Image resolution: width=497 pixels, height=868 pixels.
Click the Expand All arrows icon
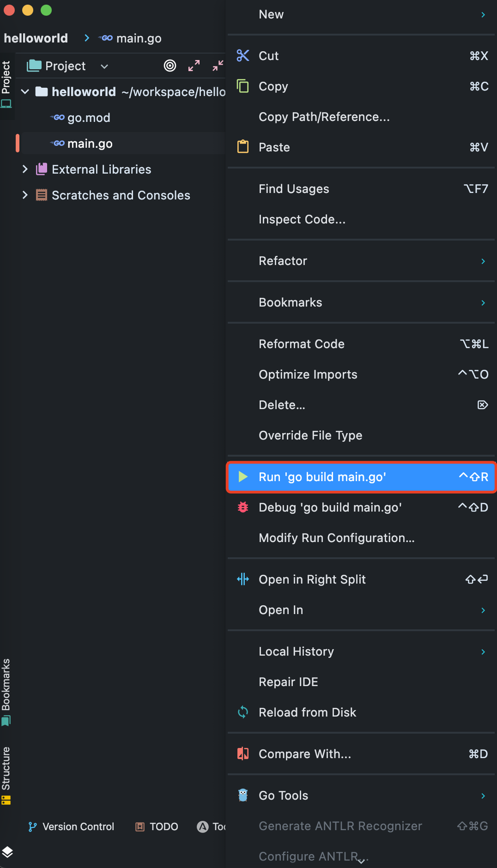(x=194, y=66)
